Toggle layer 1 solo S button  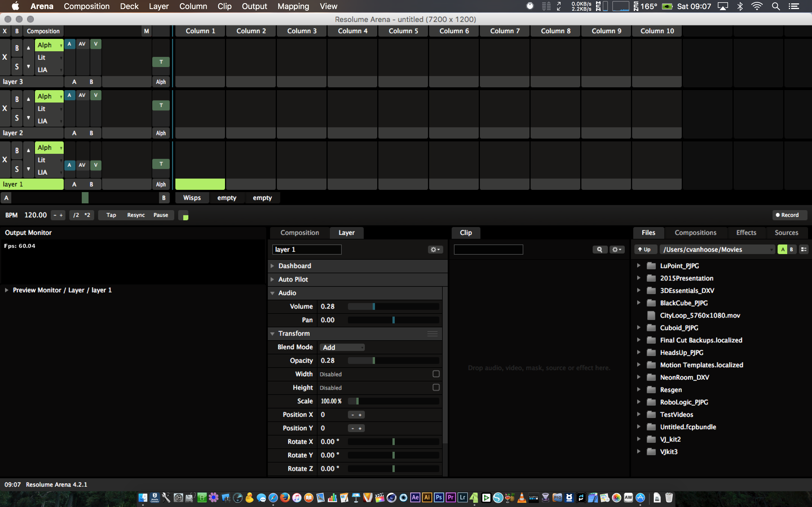17,169
